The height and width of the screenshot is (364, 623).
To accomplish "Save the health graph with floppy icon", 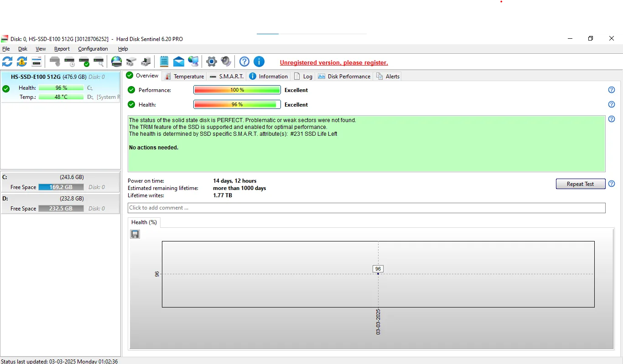I will 135,234.
